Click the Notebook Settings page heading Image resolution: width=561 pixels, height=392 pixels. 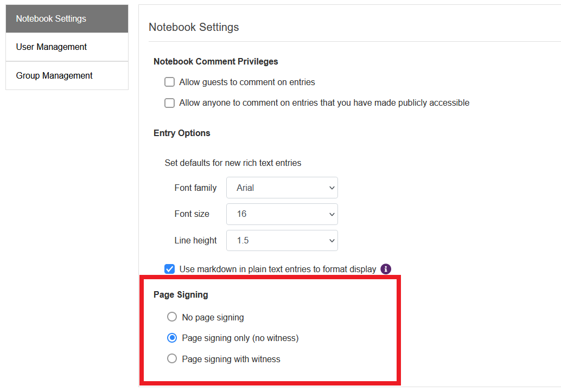click(x=194, y=27)
